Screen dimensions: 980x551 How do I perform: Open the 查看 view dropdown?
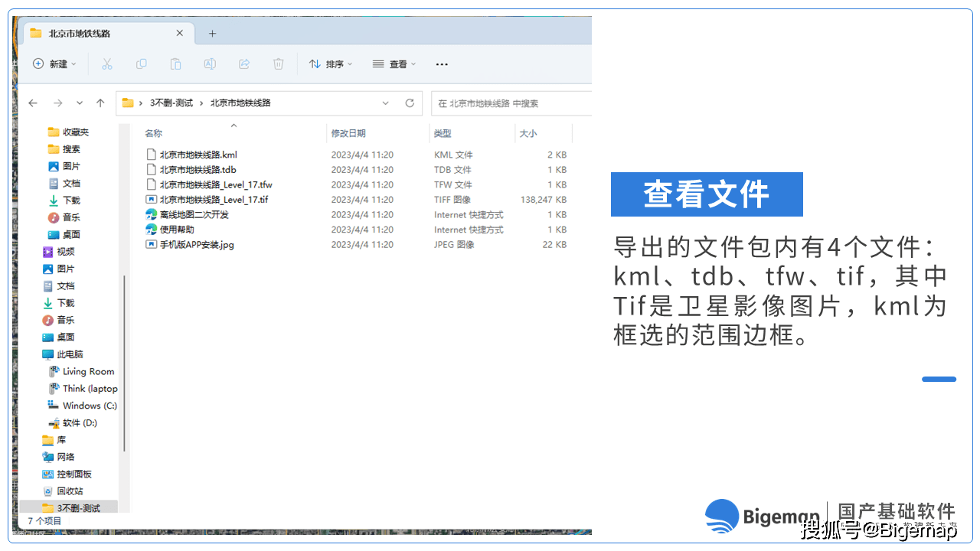pos(394,64)
